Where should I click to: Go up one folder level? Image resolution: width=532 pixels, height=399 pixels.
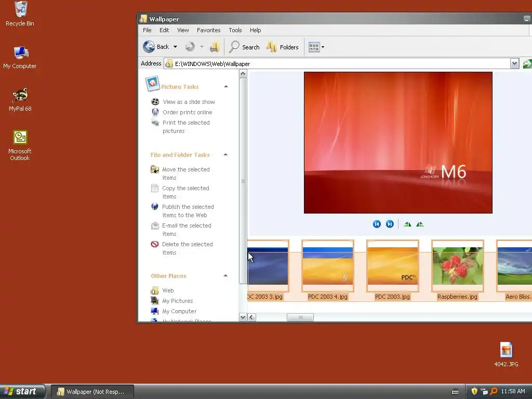click(x=215, y=47)
